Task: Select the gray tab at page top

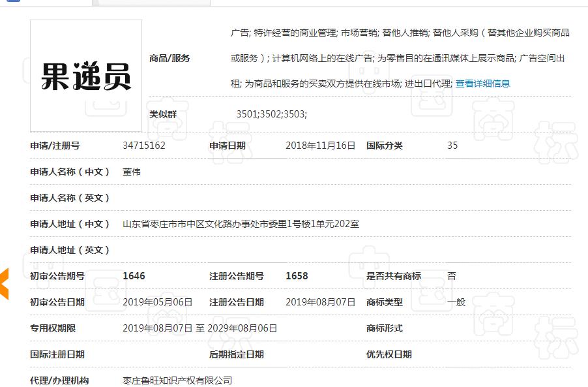Action: 151,3
